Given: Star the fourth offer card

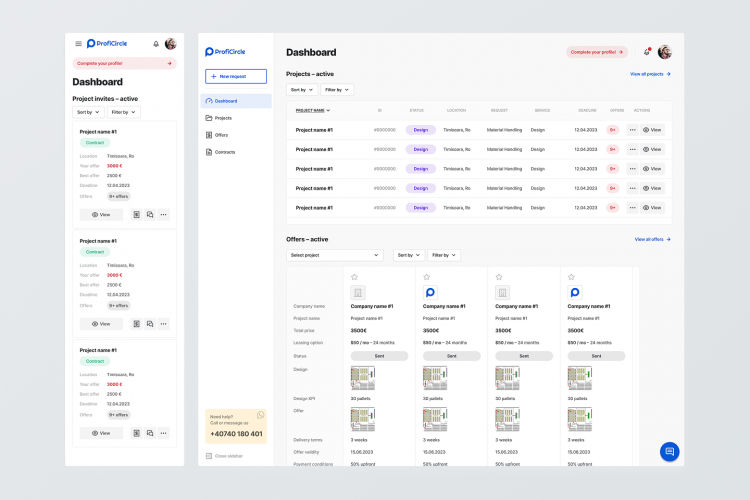Looking at the screenshot, I should pos(571,277).
